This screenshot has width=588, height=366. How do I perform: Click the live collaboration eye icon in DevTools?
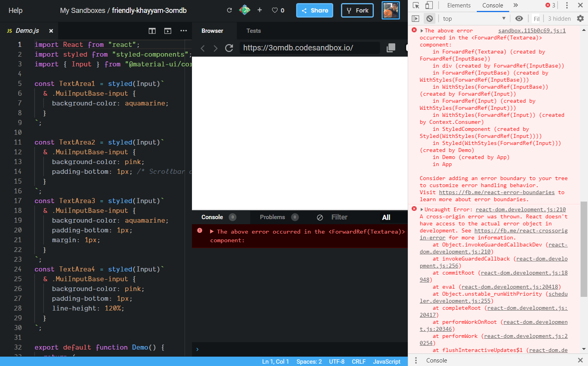click(x=519, y=18)
